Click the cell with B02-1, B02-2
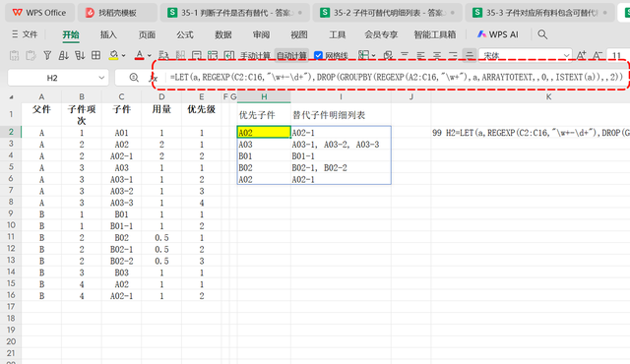Image resolution: width=630 pixels, height=364 pixels. pos(341,168)
